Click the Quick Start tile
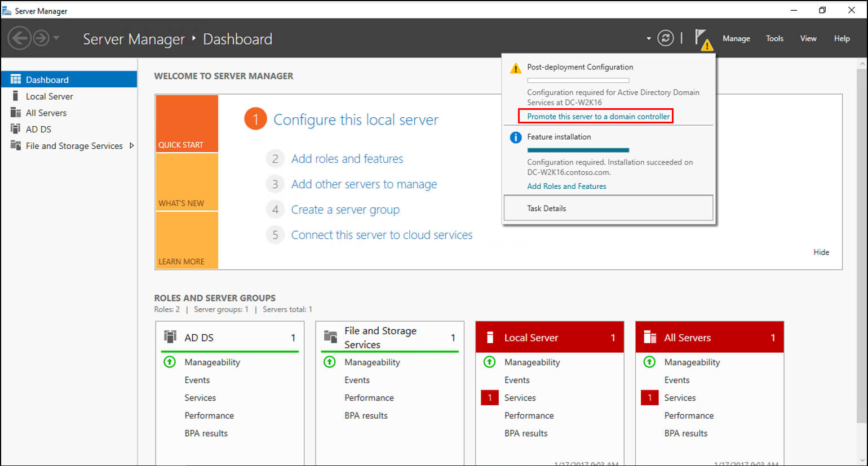The height and width of the screenshot is (466, 868). [x=187, y=123]
